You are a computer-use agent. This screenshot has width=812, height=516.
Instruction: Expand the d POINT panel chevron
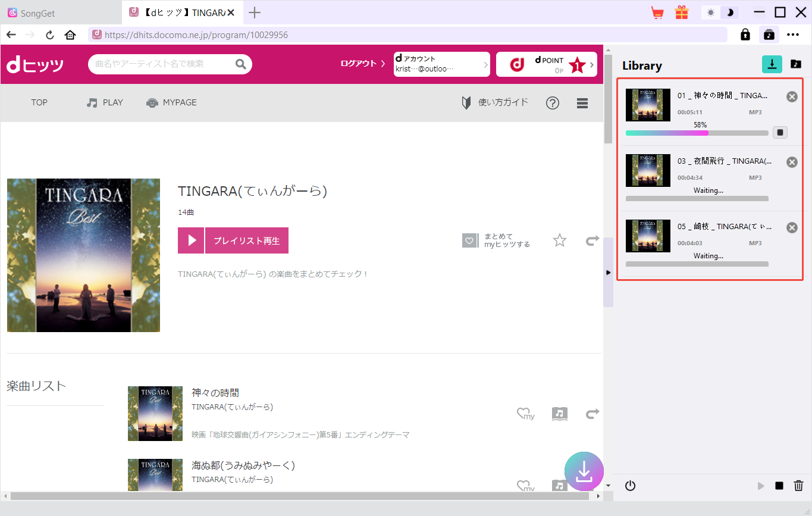coord(592,64)
